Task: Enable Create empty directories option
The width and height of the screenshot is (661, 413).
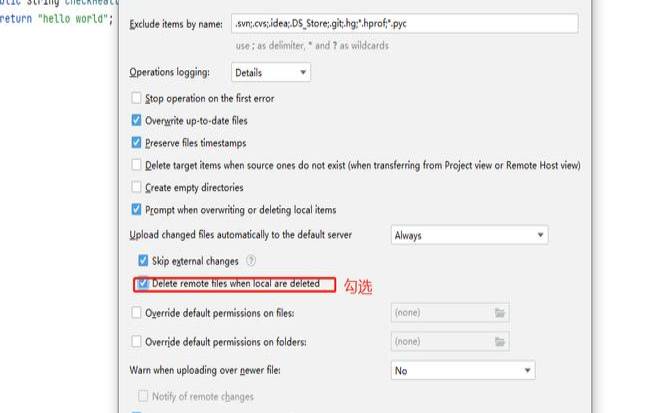Action: click(x=136, y=187)
